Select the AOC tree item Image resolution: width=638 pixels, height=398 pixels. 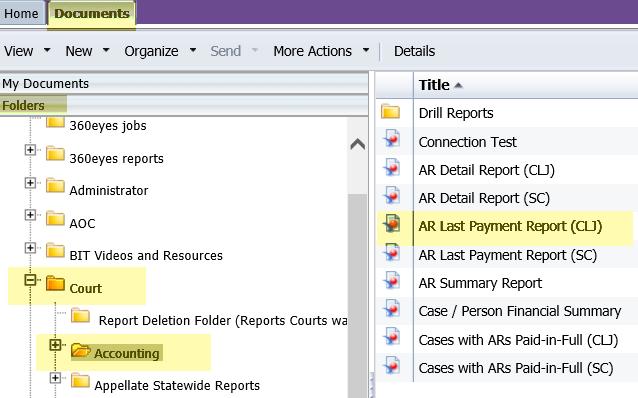tap(82, 223)
